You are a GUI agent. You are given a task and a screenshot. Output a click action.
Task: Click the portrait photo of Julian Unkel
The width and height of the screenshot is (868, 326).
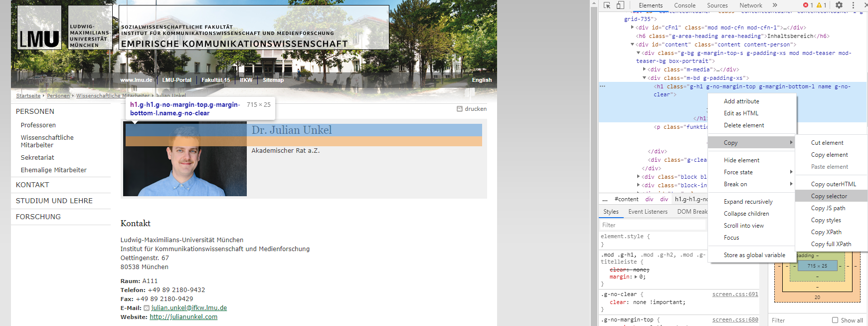coord(185,159)
